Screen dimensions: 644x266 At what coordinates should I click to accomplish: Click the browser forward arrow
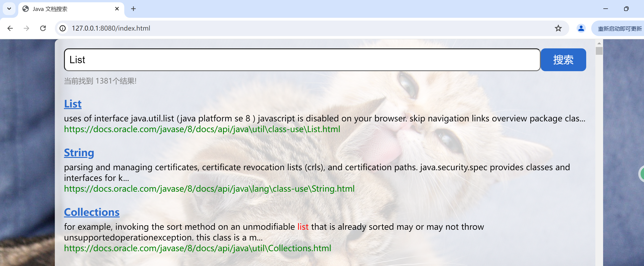tap(26, 28)
